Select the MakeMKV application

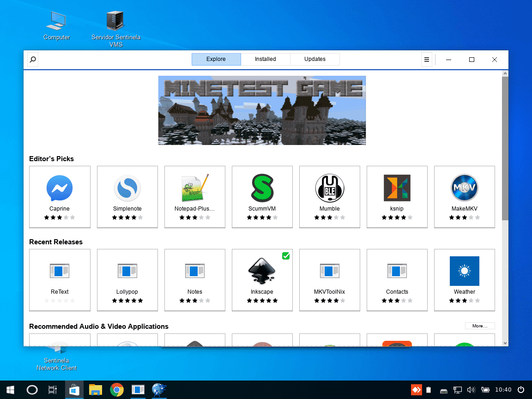point(464,197)
